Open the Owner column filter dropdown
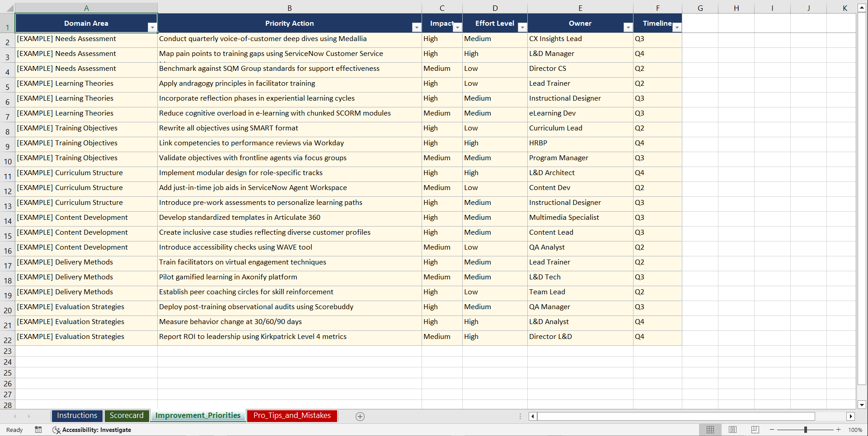868x436 pixels. [x=628, y=28]
